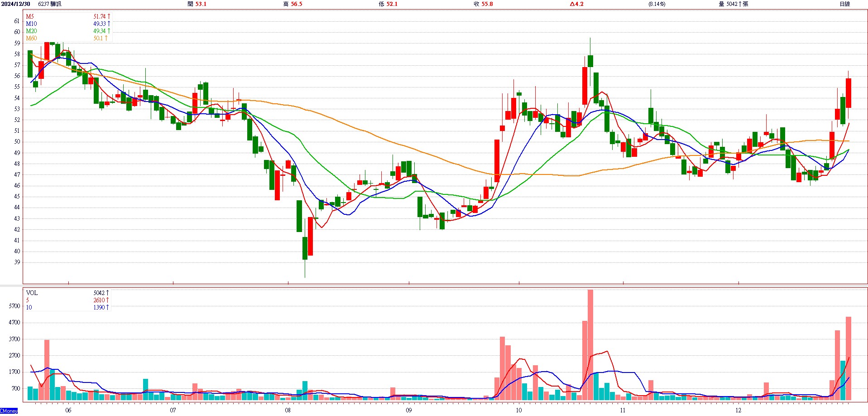Click the high price 高 56.5
The width and height of the screenshot is (868, 416).
coord(293,4)
